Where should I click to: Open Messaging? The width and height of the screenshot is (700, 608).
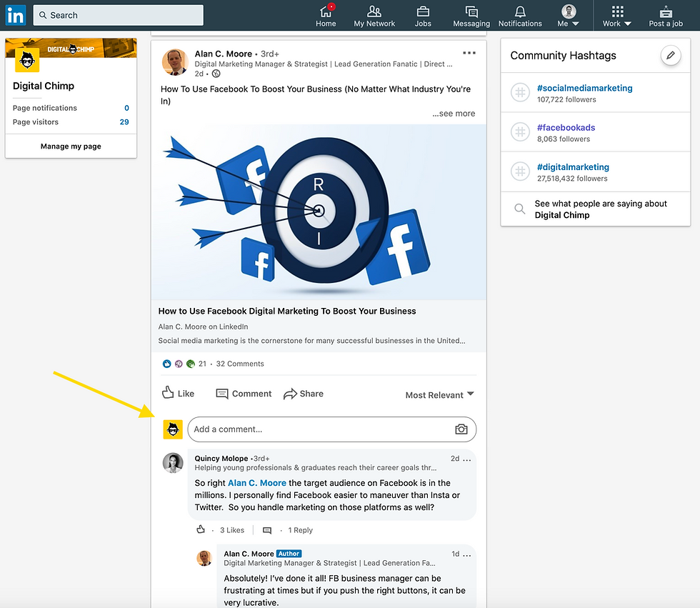[x=471, y=16]
